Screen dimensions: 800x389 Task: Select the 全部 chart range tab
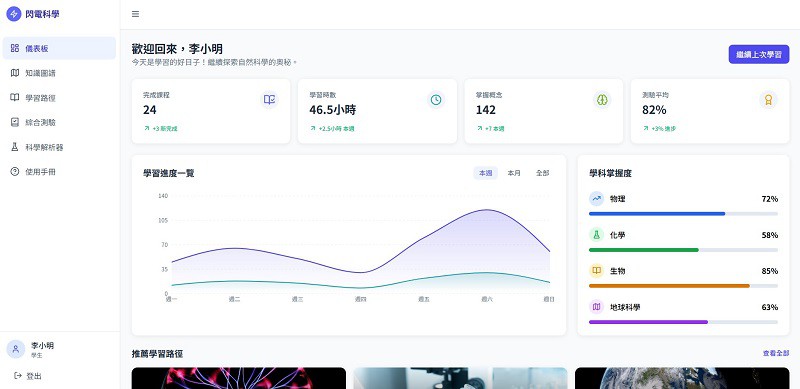(542, 173)
